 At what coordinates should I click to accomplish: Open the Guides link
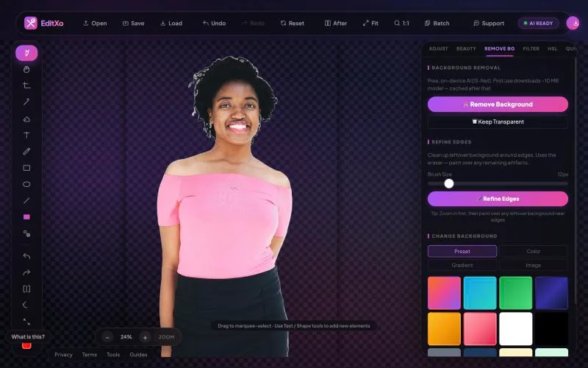click(x=138, y=355)
